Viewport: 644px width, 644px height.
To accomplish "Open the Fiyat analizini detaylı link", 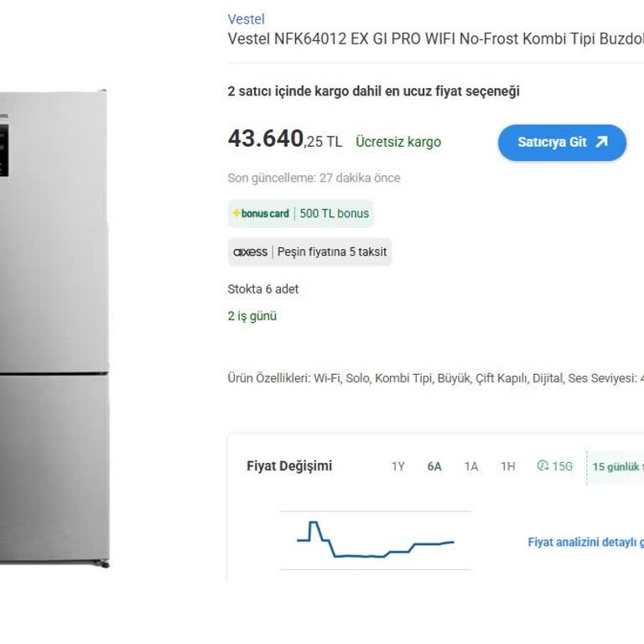I will 585,543.
